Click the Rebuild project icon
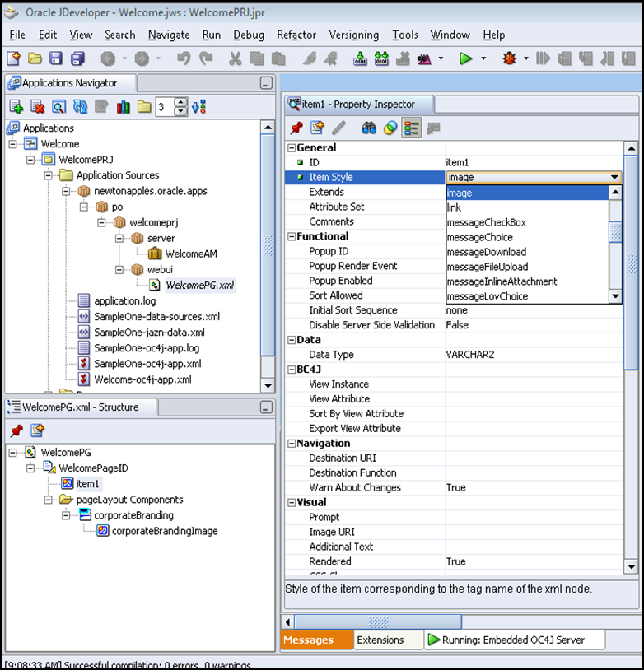644x670 pixels. point(381,58)
